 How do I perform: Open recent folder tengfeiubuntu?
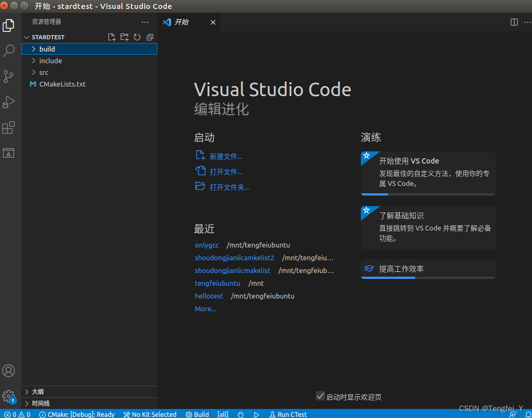click(217, 283)
